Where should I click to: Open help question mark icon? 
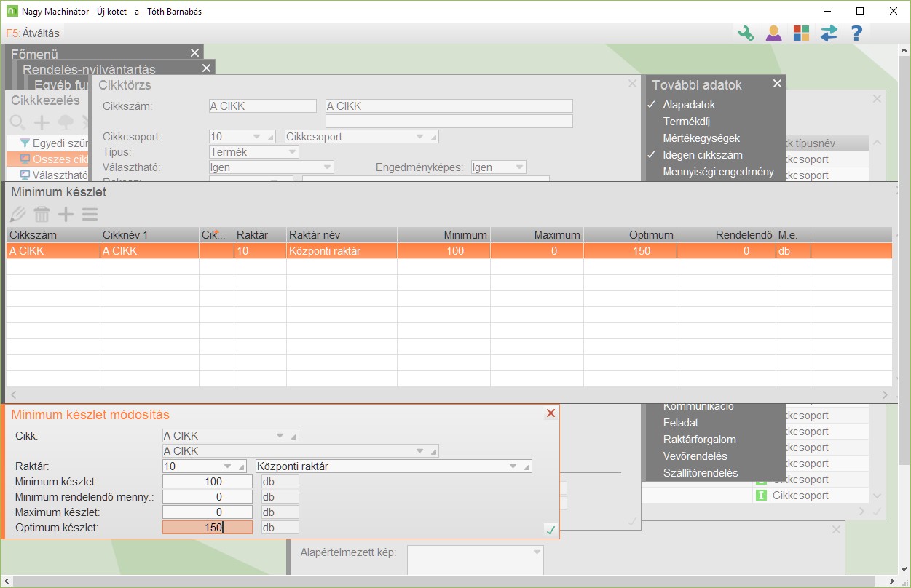(x=857, y=33)
